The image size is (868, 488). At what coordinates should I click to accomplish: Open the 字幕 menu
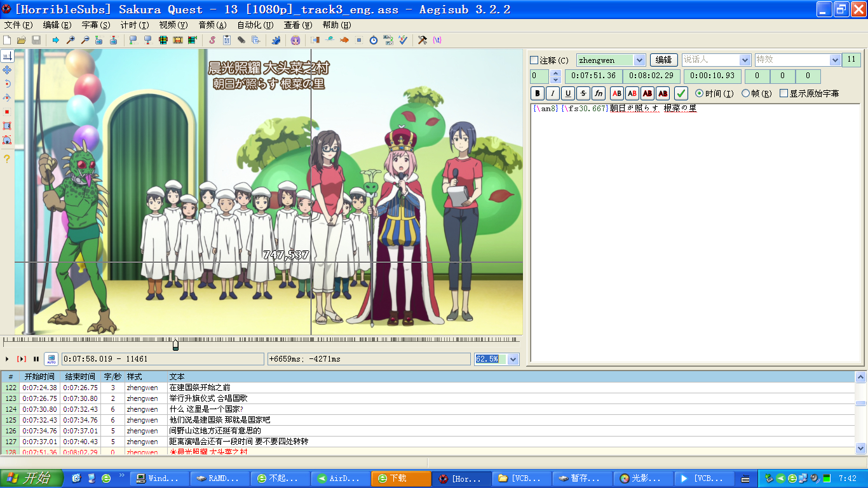click(x=96, y=25)
